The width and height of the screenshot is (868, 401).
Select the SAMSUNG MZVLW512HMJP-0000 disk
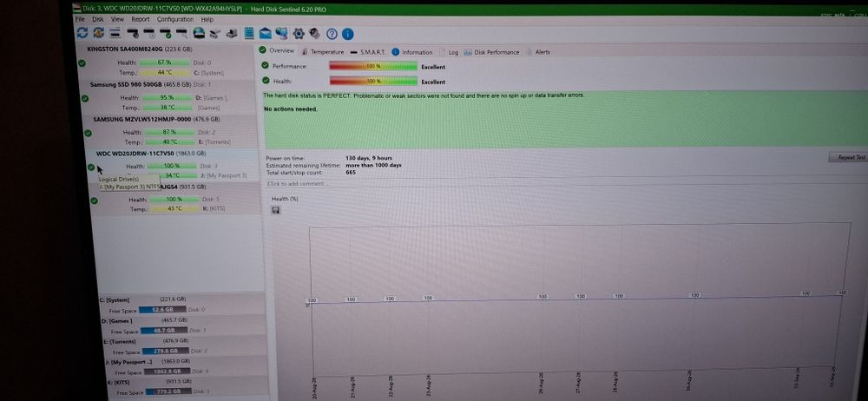156,119
